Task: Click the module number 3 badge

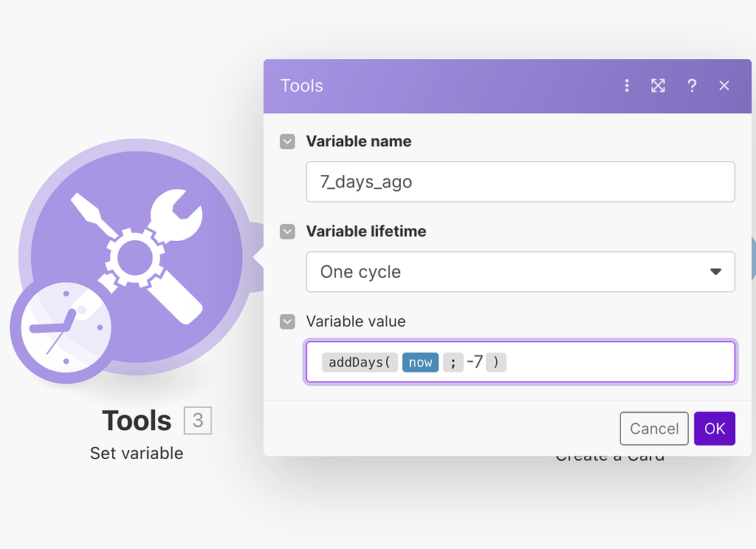Action: click(x=197, y=420)
